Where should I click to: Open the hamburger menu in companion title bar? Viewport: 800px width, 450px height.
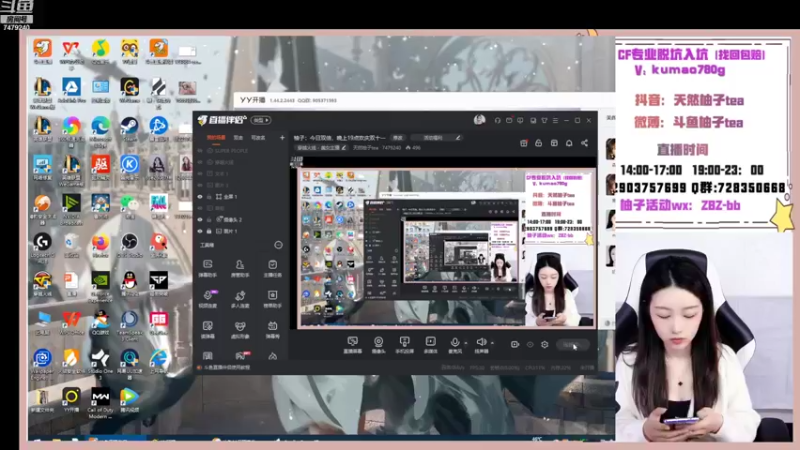tap(555, 120)
